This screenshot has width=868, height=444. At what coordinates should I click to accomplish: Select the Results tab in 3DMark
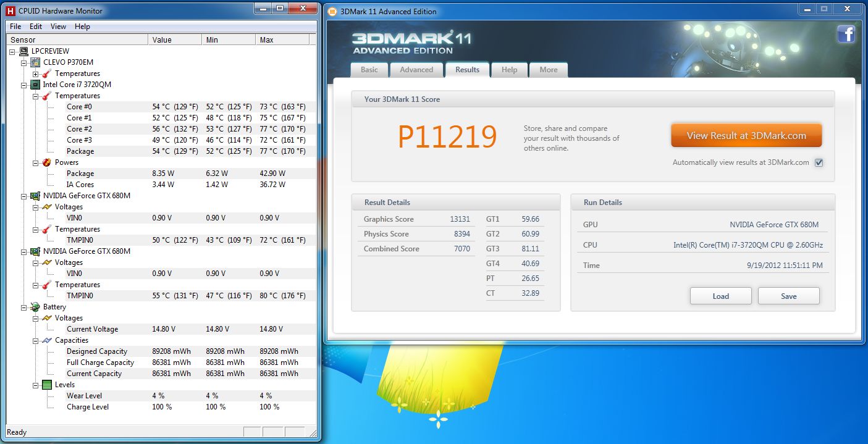(467, 69)
